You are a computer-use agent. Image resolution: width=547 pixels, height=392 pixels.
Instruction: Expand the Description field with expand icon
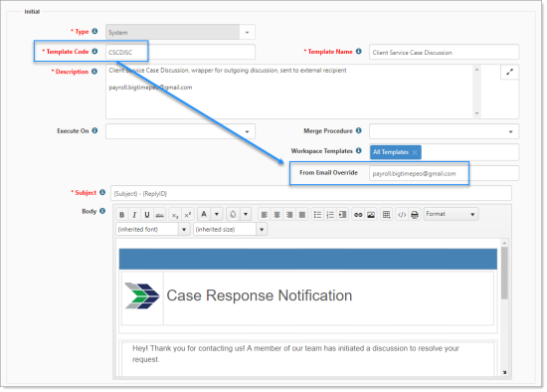[x=509, y=72]
